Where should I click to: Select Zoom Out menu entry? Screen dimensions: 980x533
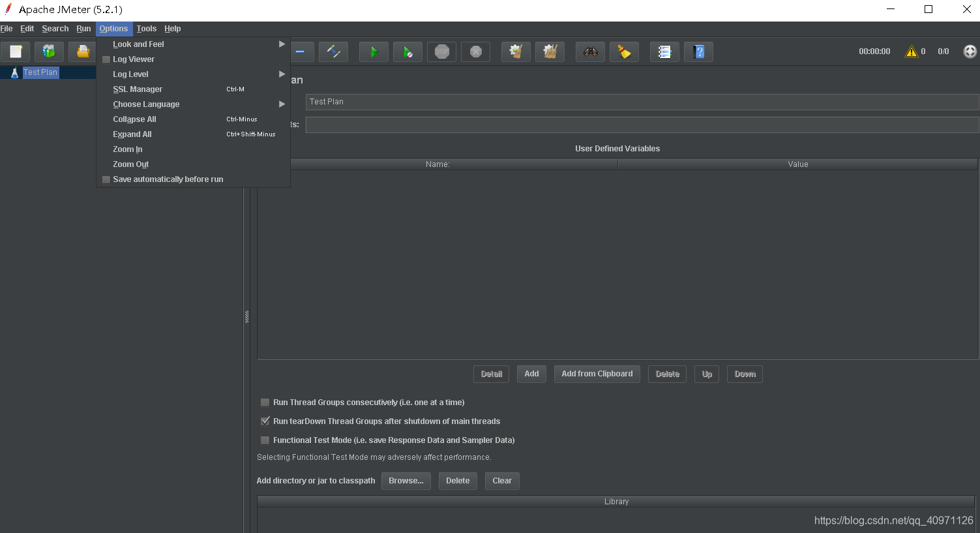[x=193, y=164]
